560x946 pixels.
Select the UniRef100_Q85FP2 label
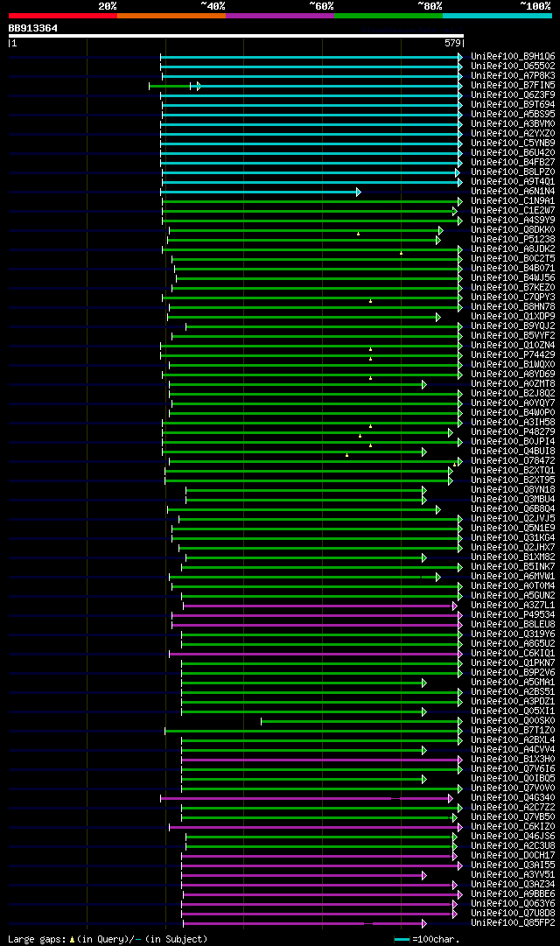pyautogui.click(x=513, y=923)
